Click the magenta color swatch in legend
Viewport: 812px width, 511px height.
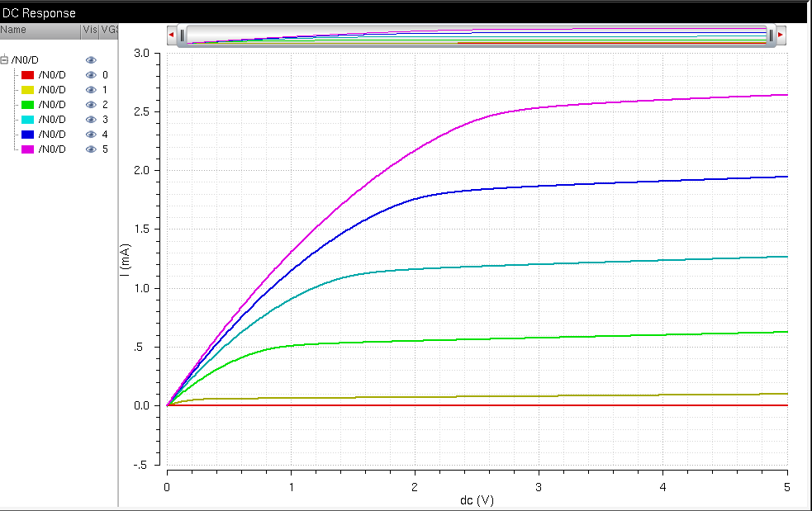click(x=27, y=149)
